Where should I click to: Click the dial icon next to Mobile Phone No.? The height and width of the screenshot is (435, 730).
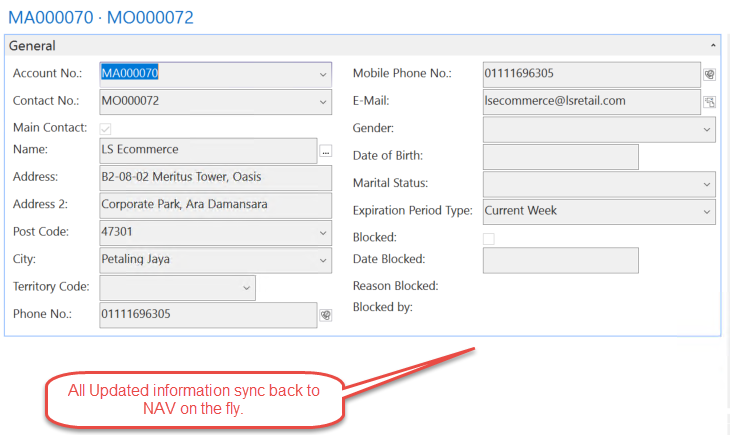coord(709,74)
